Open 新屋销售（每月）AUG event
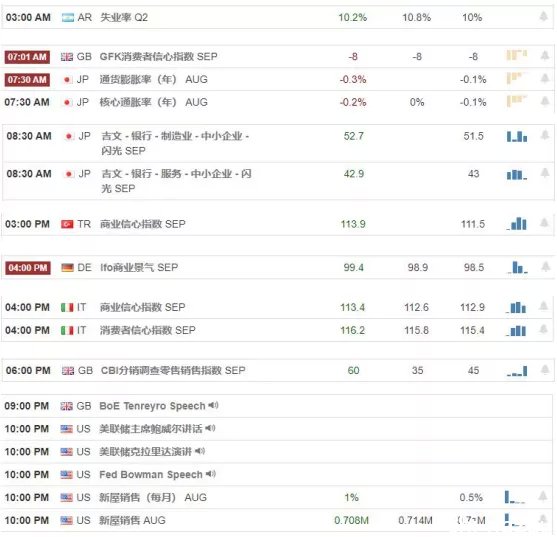 click(153, 497)
